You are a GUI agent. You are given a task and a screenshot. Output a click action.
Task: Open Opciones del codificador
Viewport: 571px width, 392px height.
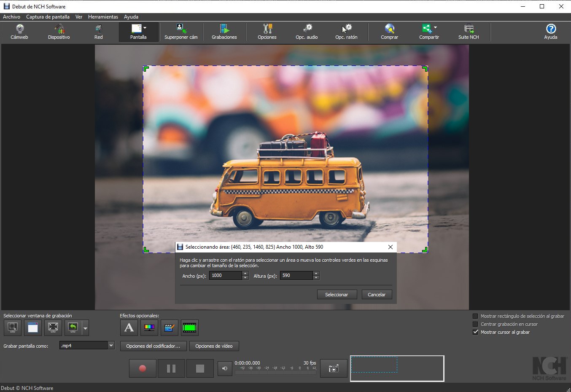tap(153, 346)
